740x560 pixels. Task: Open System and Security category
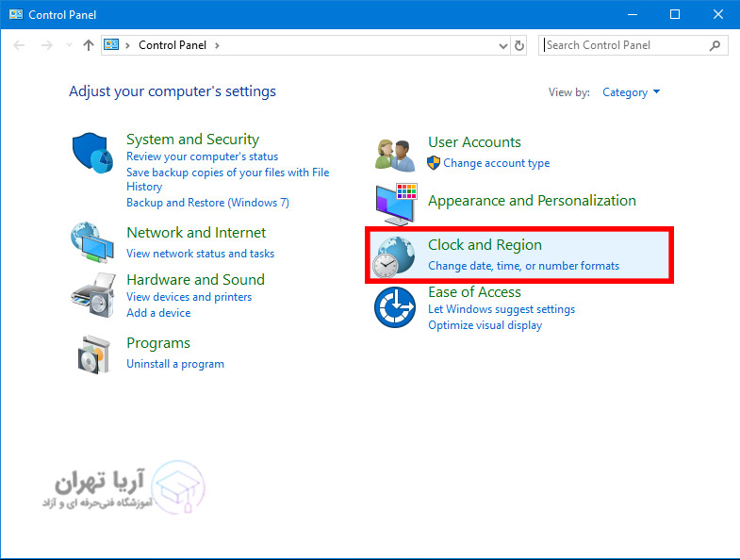[192, 140]
